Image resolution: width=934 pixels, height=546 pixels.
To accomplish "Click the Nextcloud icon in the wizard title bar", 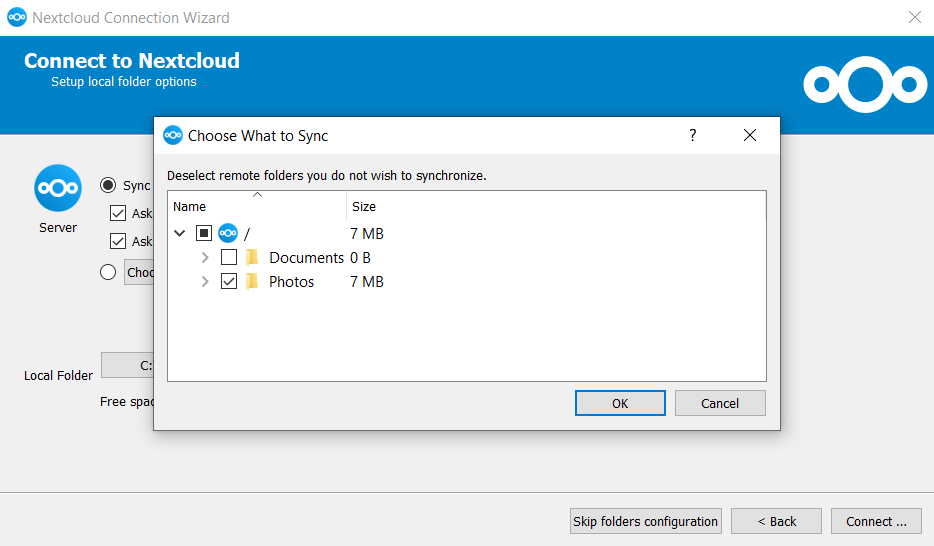I will (x=17, y=17).
